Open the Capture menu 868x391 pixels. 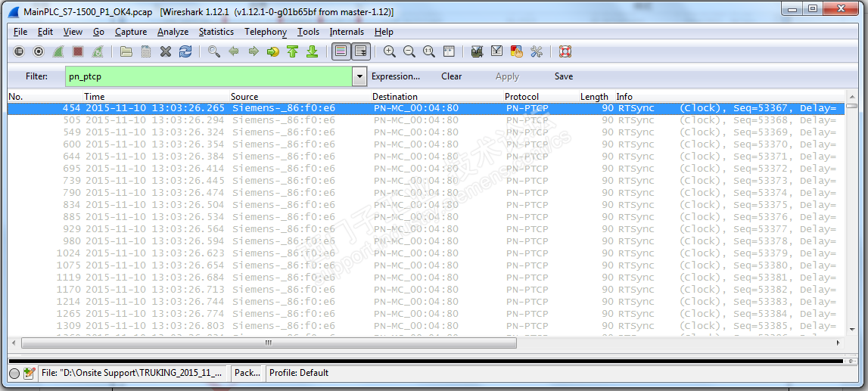(131, 32)
